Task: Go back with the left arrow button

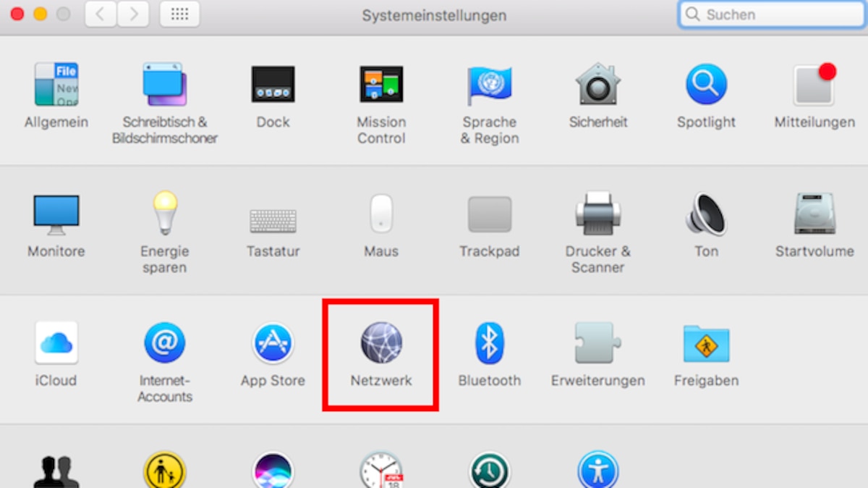Action: point(101,14)
